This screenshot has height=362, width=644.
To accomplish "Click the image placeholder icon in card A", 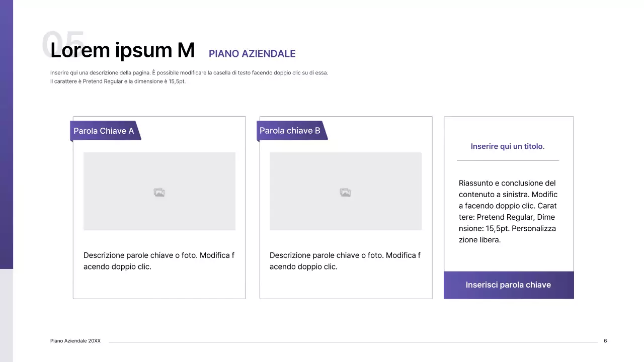I will (159, 192).
